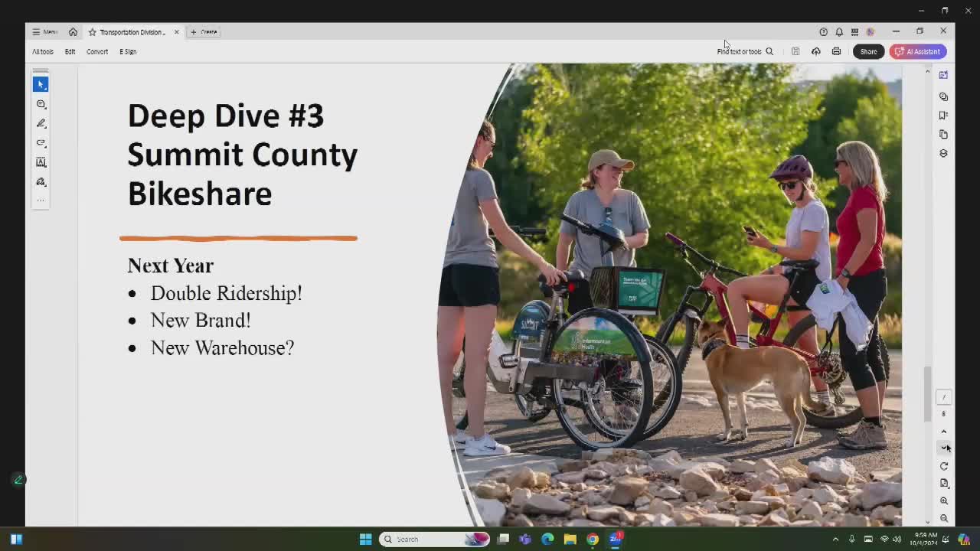Rotate the page with rotate icon

pos(944,466)
